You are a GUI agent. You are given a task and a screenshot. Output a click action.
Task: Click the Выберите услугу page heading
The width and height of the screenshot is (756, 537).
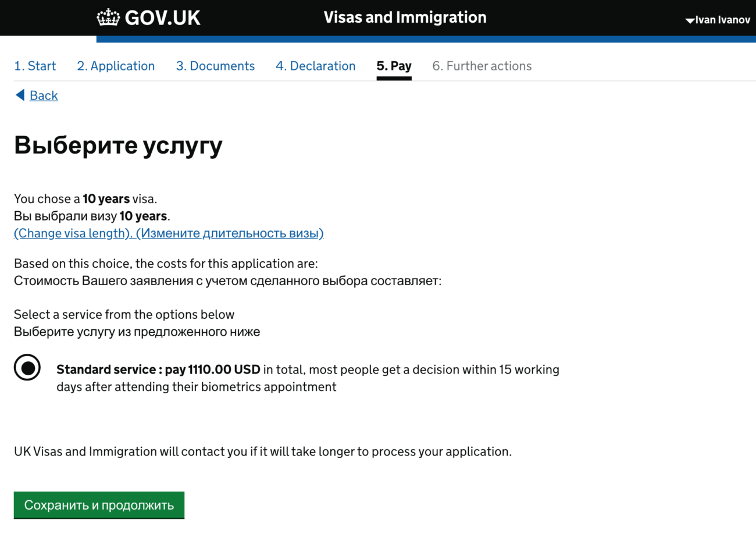point(118,145)
